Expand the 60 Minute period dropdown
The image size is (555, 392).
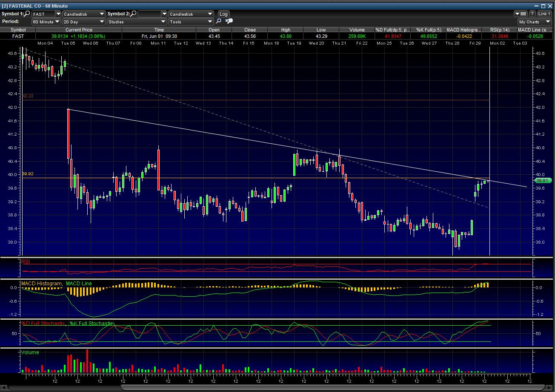click(46, 22)
